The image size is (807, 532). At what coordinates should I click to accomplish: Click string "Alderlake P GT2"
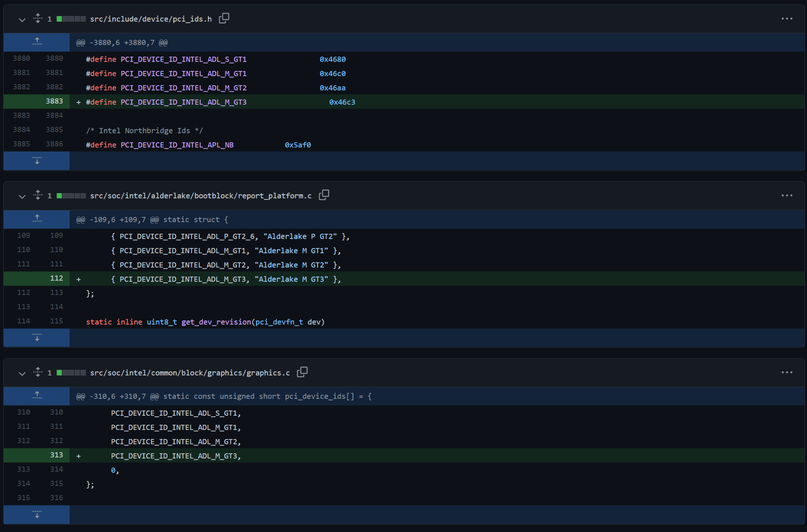tap(300, 237)
